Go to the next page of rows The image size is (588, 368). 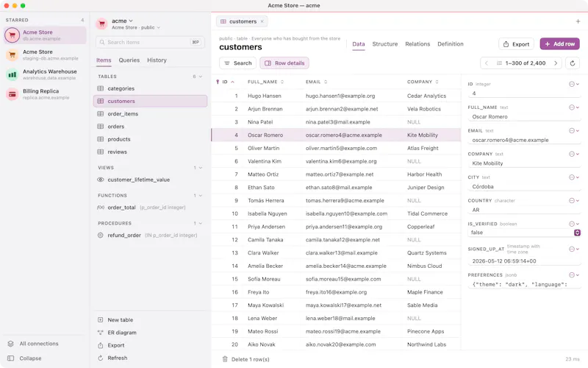(x=556, y=63)
